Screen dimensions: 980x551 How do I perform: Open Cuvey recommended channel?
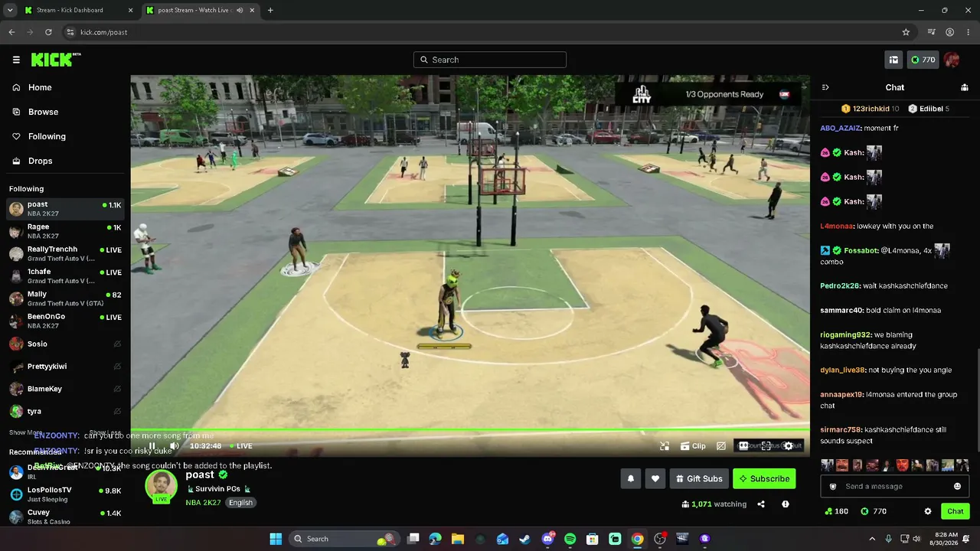coord(65,517)
